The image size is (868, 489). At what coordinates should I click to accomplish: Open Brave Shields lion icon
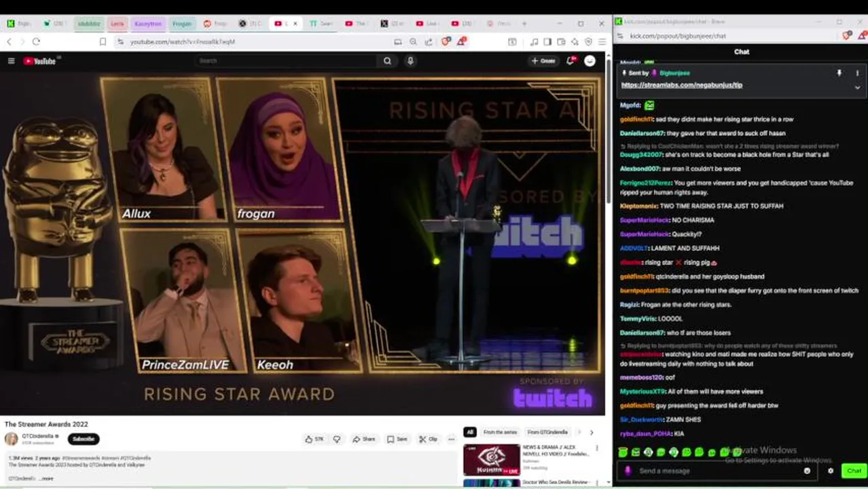(x=446, y=42)
